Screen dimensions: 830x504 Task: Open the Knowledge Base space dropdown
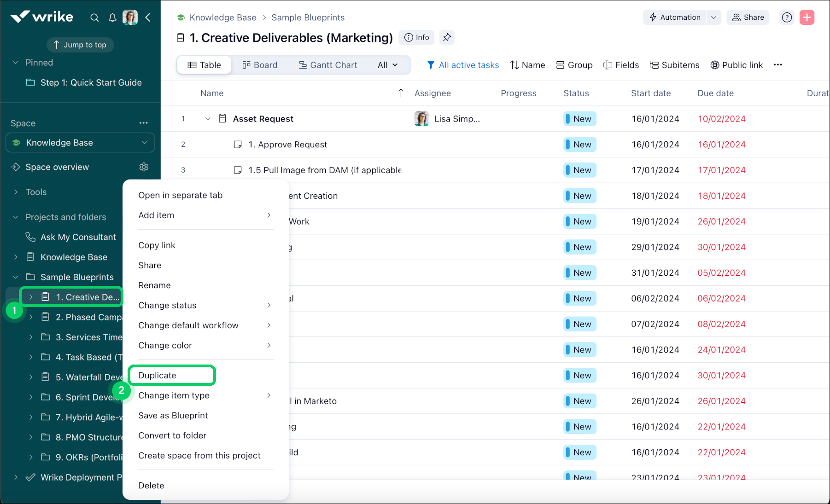(80, 143)
